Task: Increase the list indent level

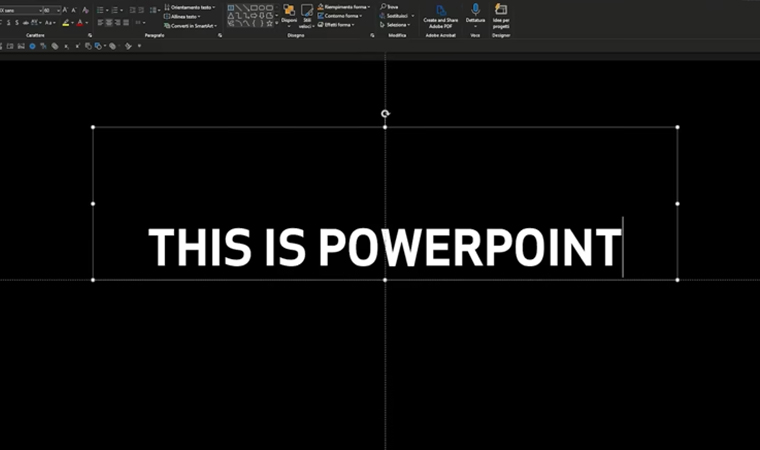Action: (142, 10)
